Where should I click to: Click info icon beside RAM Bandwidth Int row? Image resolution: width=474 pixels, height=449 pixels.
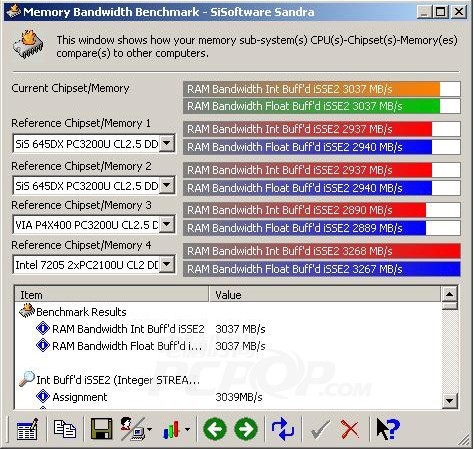pos(43,328)
